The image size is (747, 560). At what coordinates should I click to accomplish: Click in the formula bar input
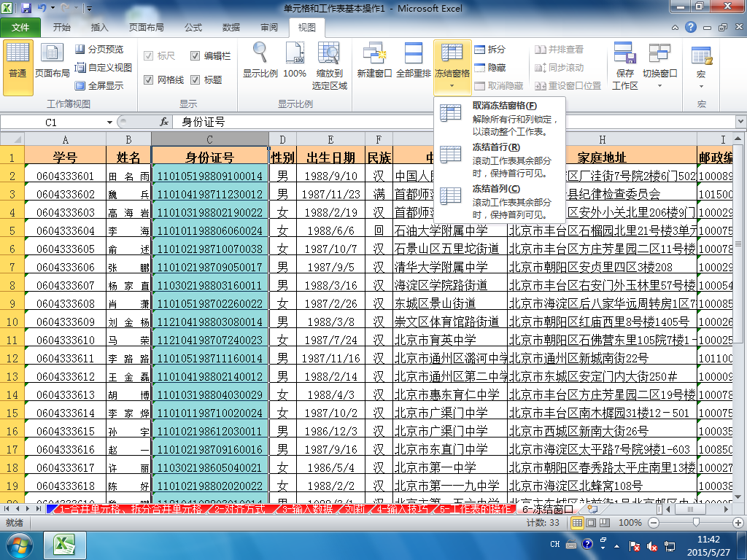(x=452, y=122)
